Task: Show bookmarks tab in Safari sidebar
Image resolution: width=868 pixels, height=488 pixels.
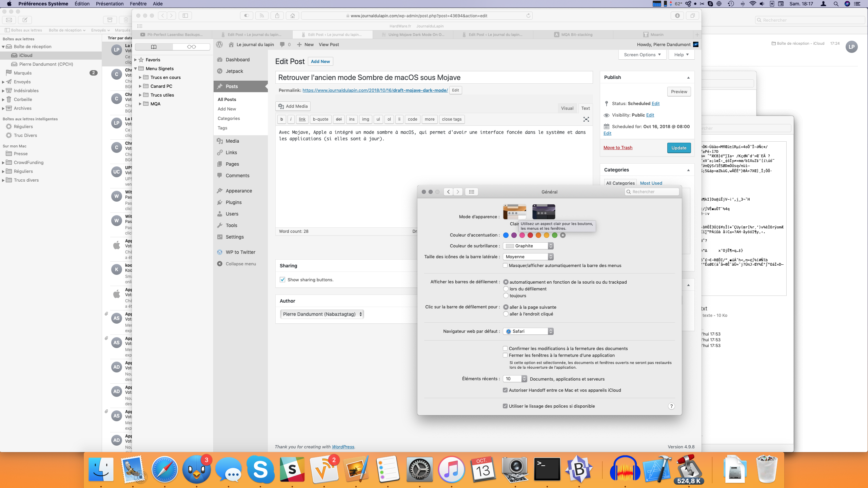Action: 154,47
